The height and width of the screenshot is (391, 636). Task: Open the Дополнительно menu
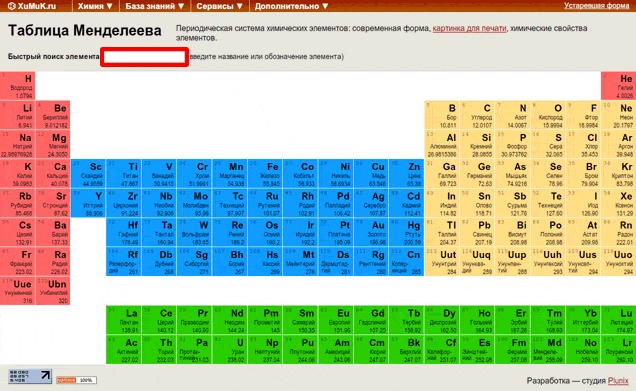click(x=291, y=6)
